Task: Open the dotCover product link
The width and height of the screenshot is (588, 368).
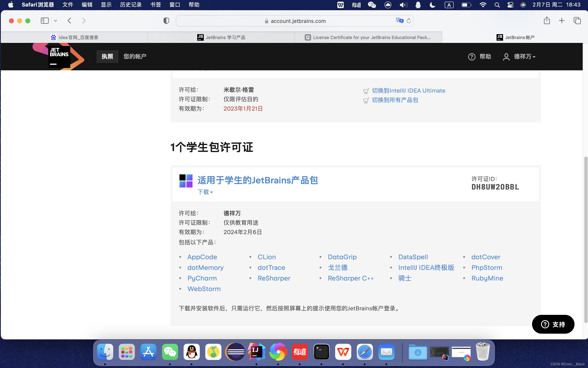Action: [x=486, y=257]
